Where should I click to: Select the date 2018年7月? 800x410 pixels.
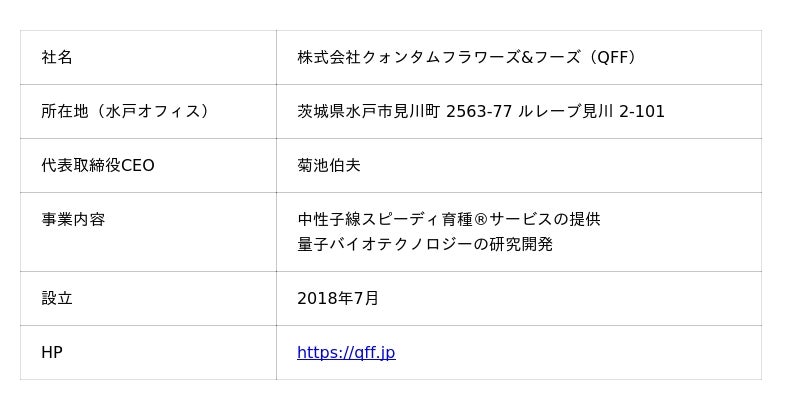[x=338, y=298]
